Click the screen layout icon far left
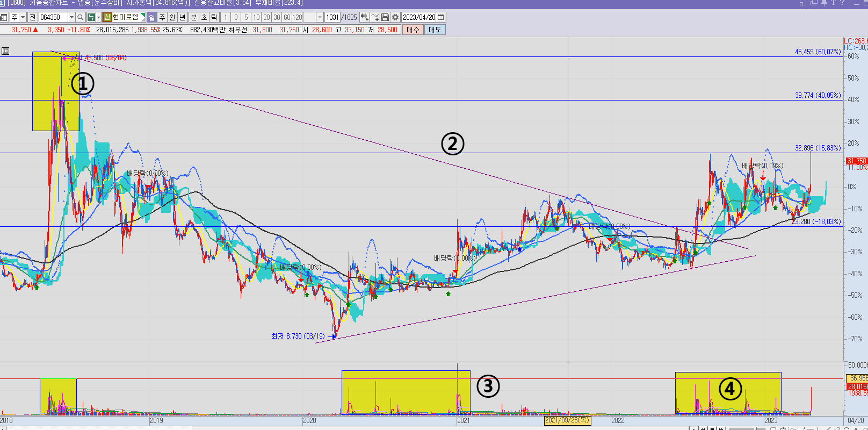 [x=4, y=17]
